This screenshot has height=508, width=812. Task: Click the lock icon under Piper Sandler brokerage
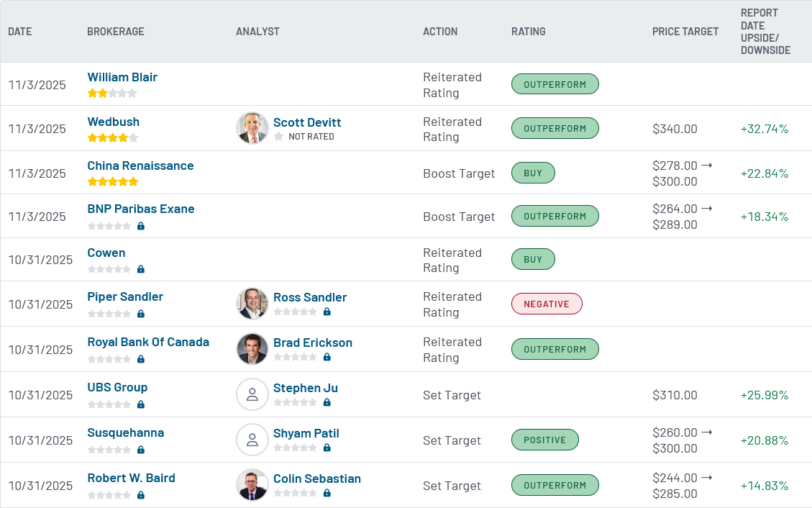pos(141,314)
